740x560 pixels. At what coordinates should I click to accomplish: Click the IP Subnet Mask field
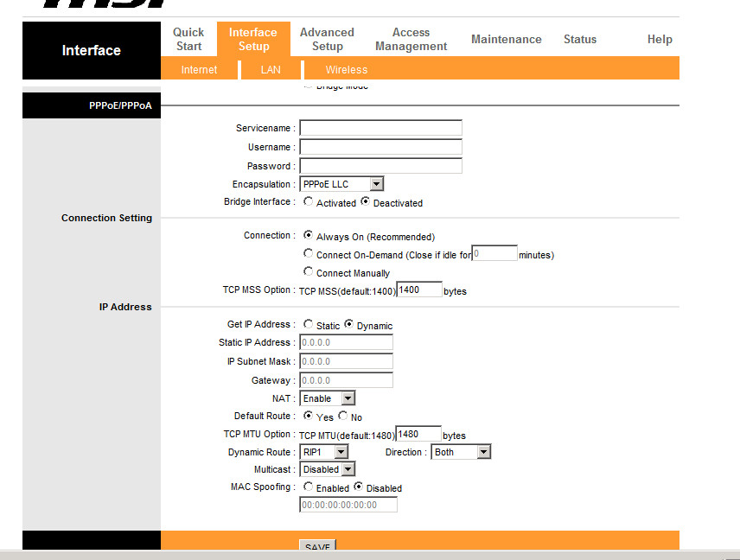pyautogui.click(x=347, y=361)
